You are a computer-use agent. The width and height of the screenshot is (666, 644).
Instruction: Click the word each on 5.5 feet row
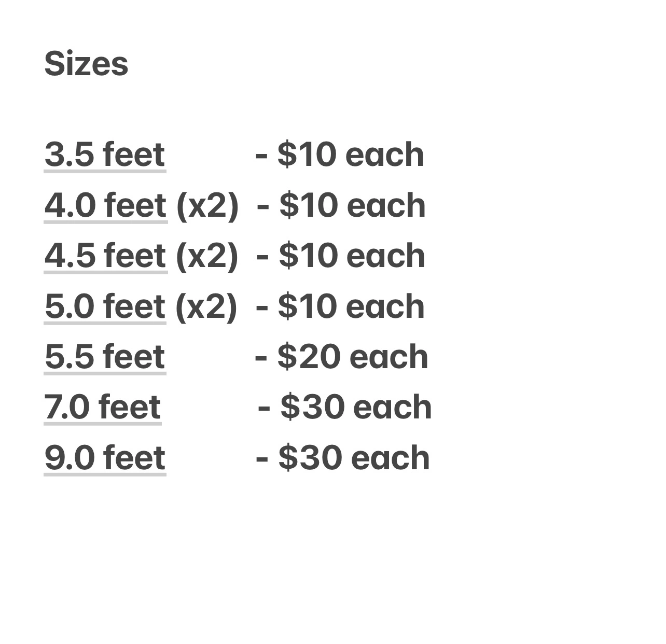point(389,357)
